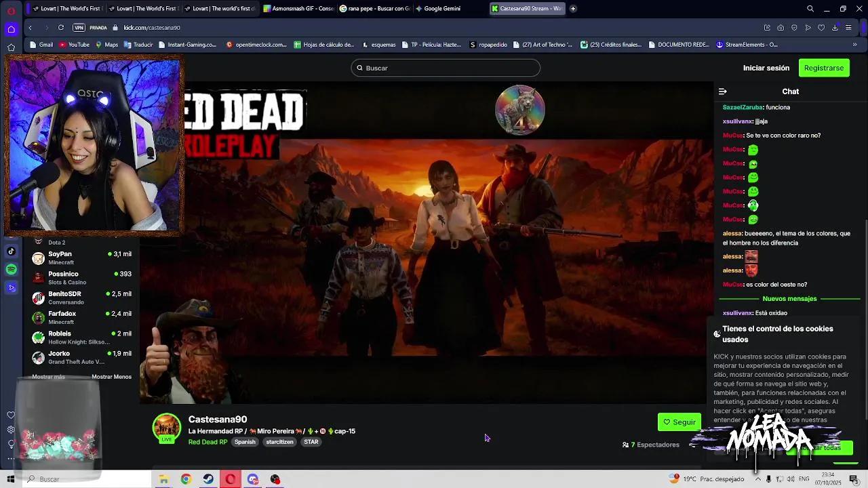
Task: Open the Instant-Gaming bookmark
Action: click(x=187, y=45)
